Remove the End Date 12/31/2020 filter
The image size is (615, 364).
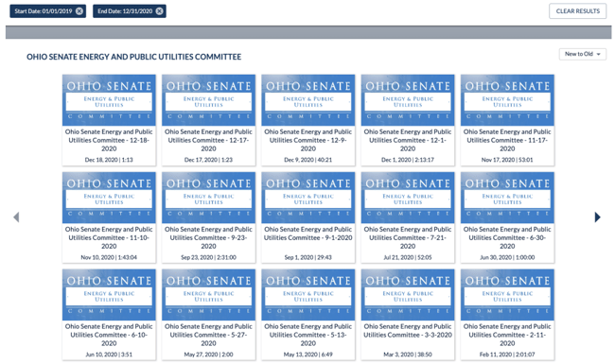tap(159, 11)
